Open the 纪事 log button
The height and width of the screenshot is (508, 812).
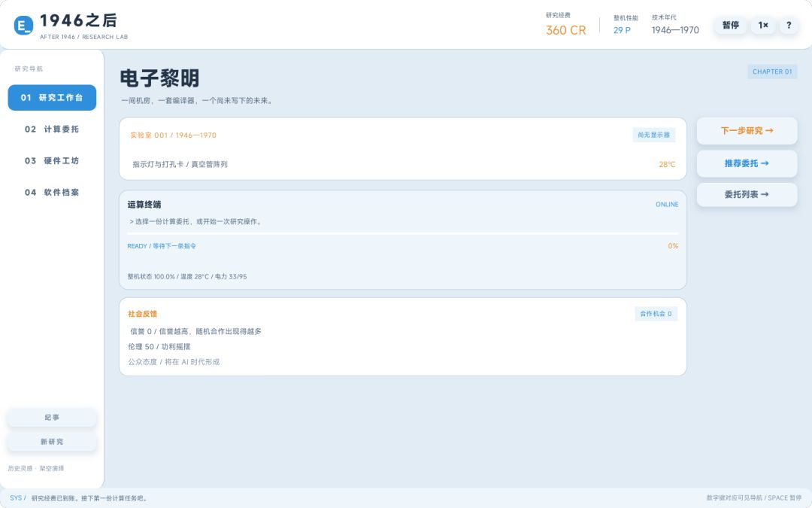52,417
